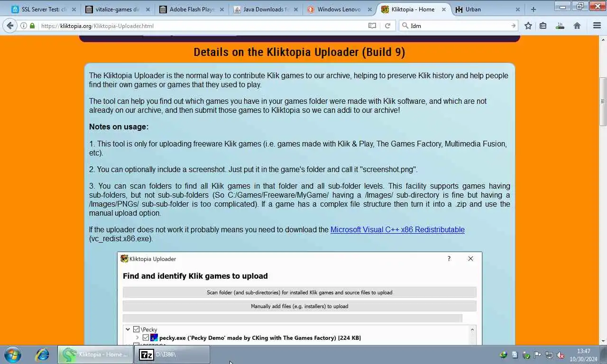
Task: Open Microsoft Visual C++ x86 Redistributable link
Action: point(397,230)
